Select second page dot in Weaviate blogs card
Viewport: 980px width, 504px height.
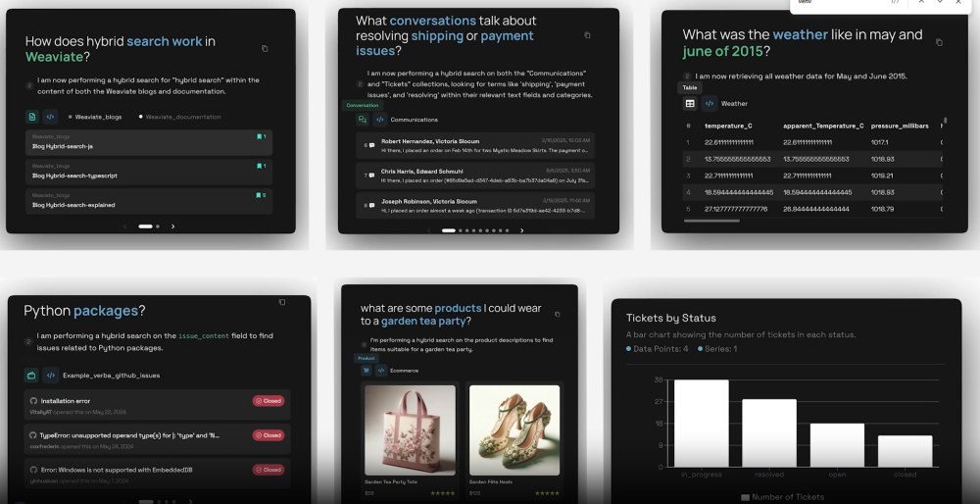[158, 227]
